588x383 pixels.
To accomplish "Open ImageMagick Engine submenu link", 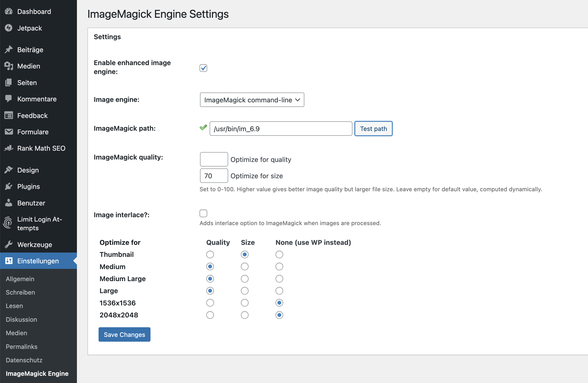I will [37, 373].
